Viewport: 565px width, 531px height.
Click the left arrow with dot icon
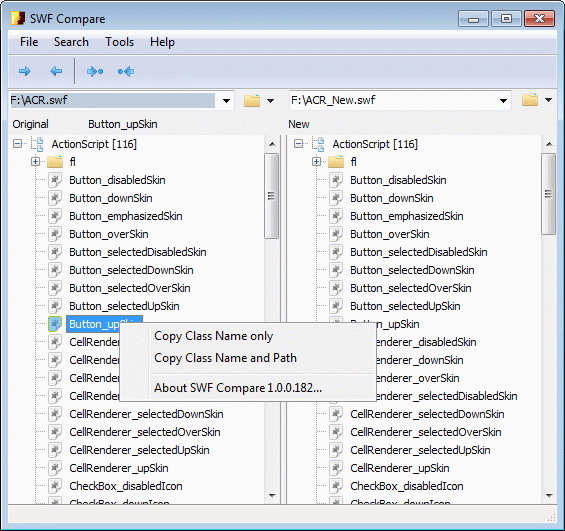click(x=126, y=71)
